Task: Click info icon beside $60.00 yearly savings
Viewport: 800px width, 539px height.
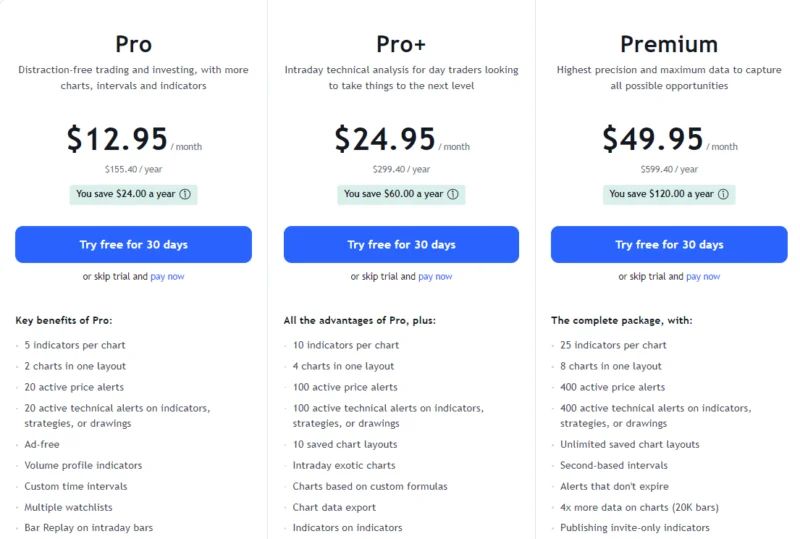Action: (x=453, y=194)
